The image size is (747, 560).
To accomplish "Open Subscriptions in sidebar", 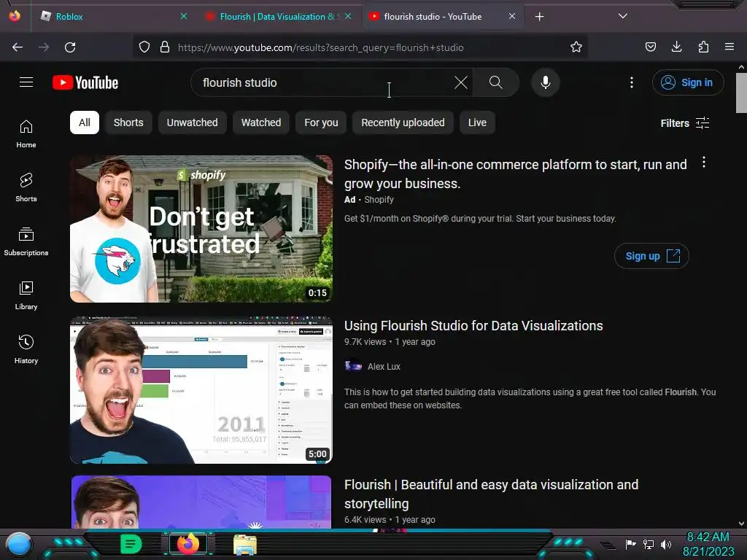I will pyautogui.click(x=26, y=241).
